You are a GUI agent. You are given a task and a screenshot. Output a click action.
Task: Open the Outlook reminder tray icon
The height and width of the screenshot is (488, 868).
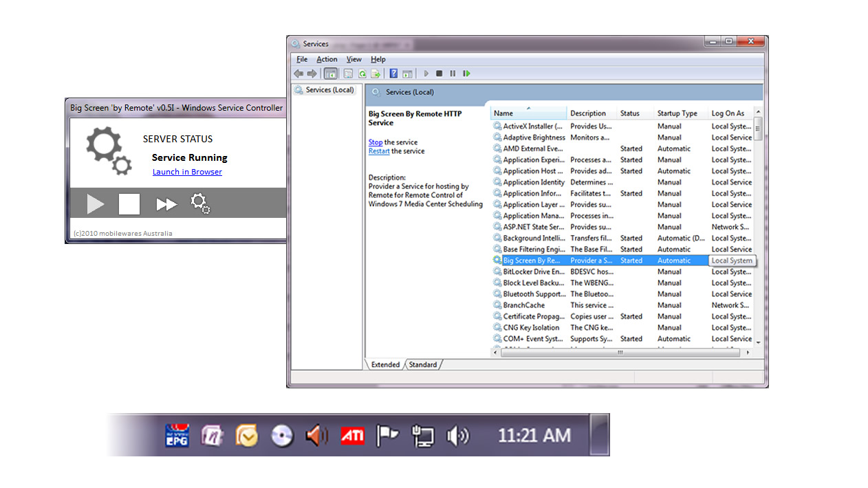pyautogui.click(x=246, y=436)
